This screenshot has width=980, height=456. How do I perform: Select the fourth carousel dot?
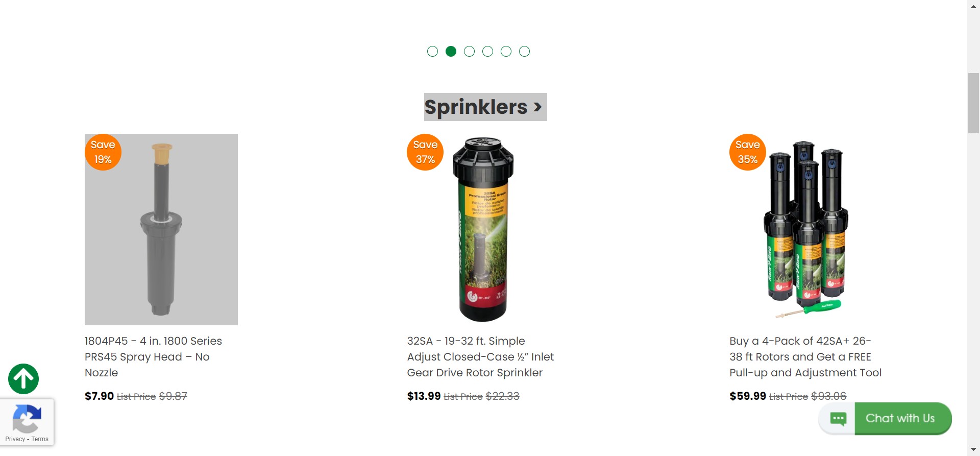pos(487,51)
